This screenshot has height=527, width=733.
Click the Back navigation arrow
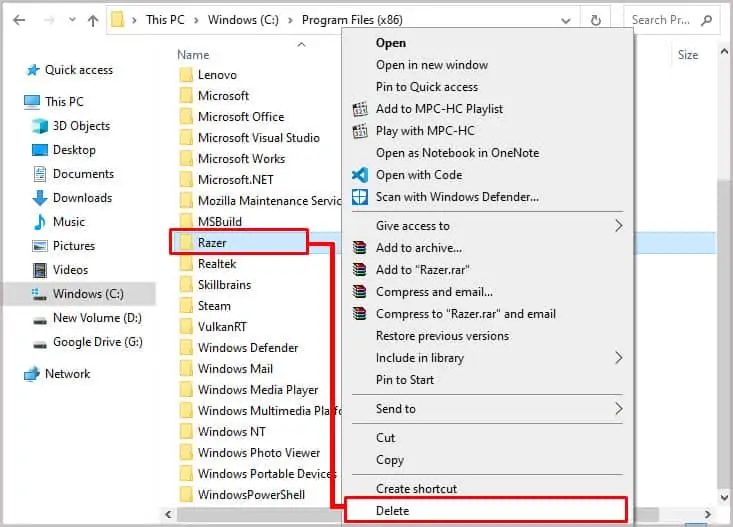[x=19, y=20]
